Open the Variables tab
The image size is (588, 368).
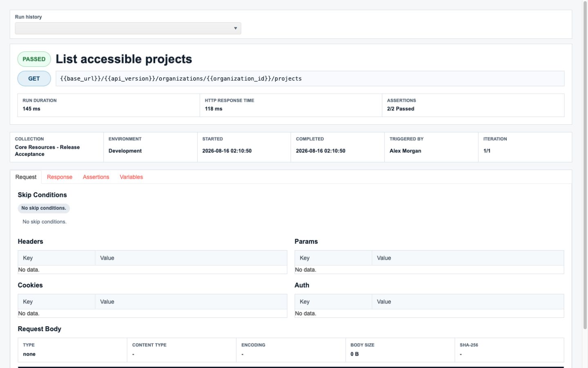(x=131, y=177)
